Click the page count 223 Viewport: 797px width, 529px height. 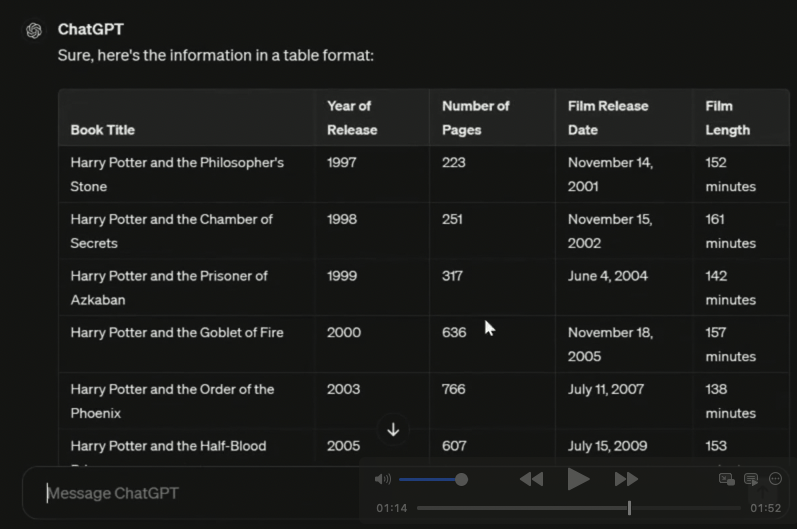click(x=453, y=163)
